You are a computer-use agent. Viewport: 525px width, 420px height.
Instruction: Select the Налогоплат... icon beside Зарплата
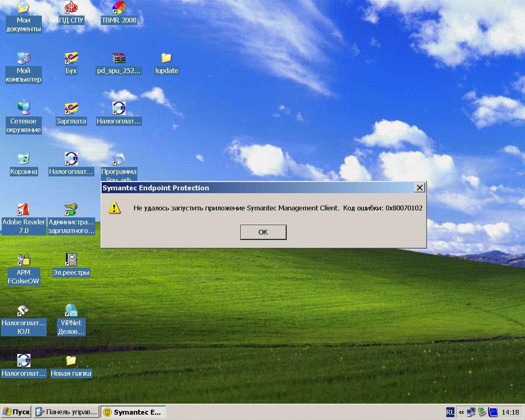(x=119, y=114)
